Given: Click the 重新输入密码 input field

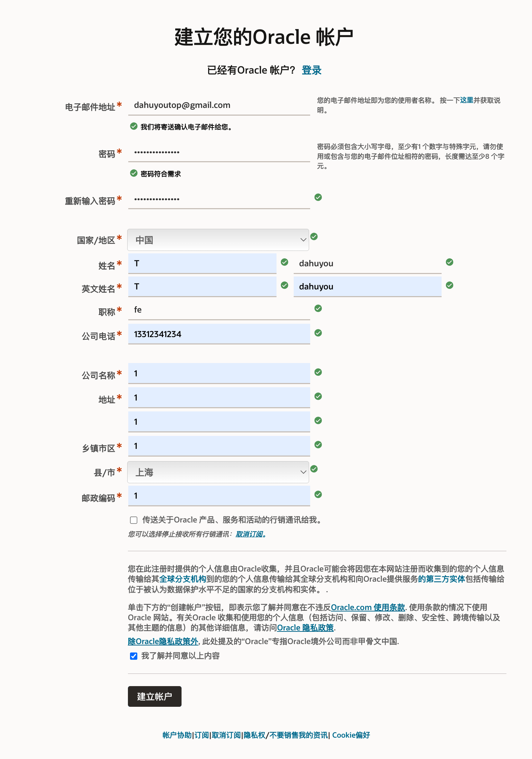Looking at the screenshot, I should (219, 199).
